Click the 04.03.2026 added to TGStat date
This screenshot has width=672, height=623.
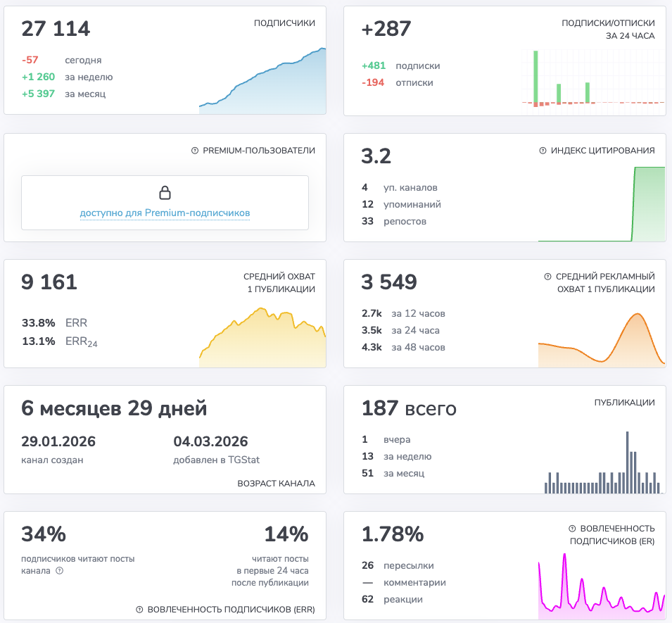[x=210, y=441]
